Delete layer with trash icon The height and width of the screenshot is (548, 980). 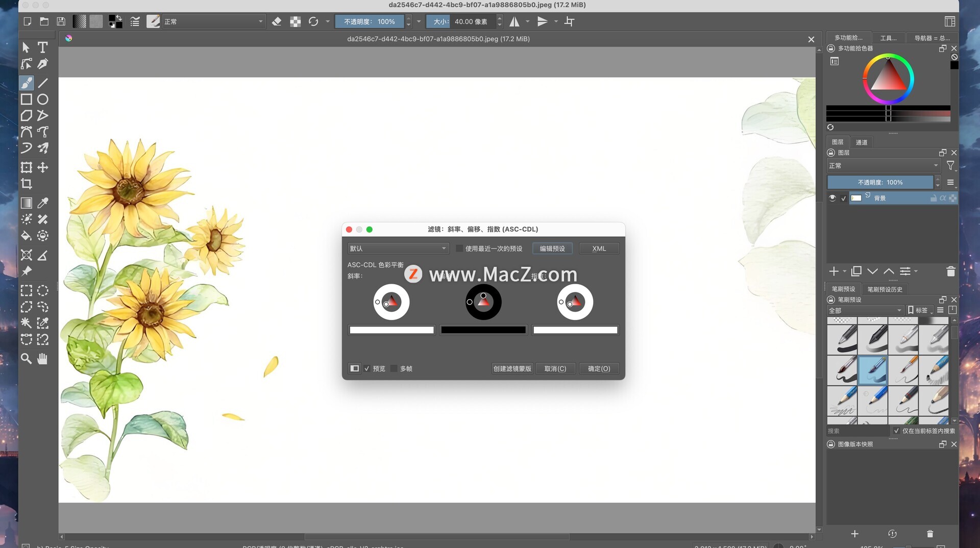tap(950, 271)
